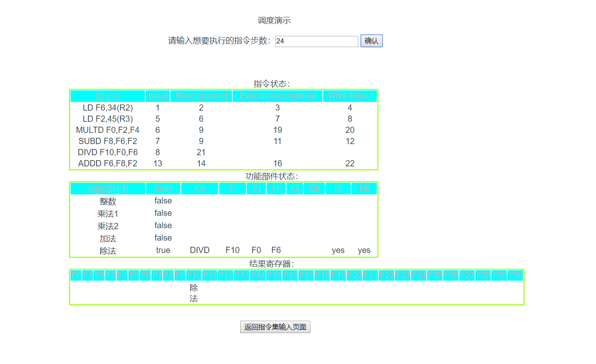Screen dimensions: 596x364
Task: Select the DIVD F10,F0,F6 instruction row
Action: (108, 152)
